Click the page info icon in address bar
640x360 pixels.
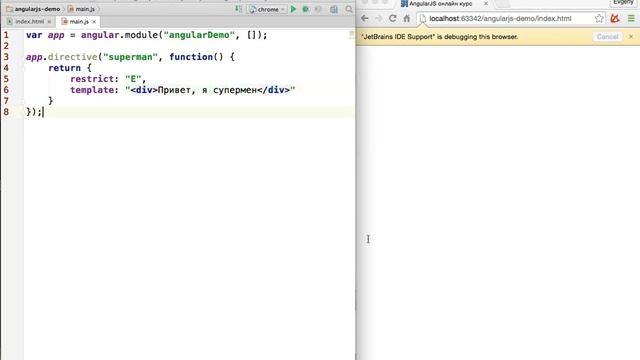click(x=423, y=18)
